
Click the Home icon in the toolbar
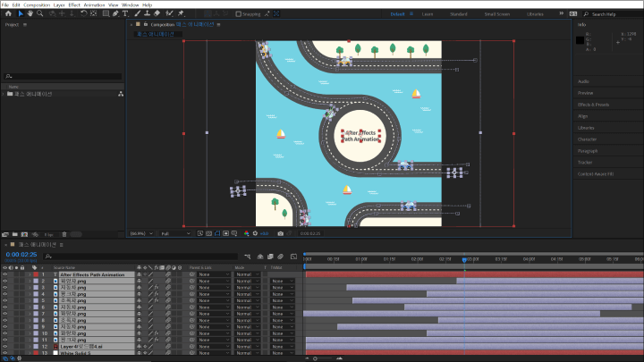pos(8,13)
